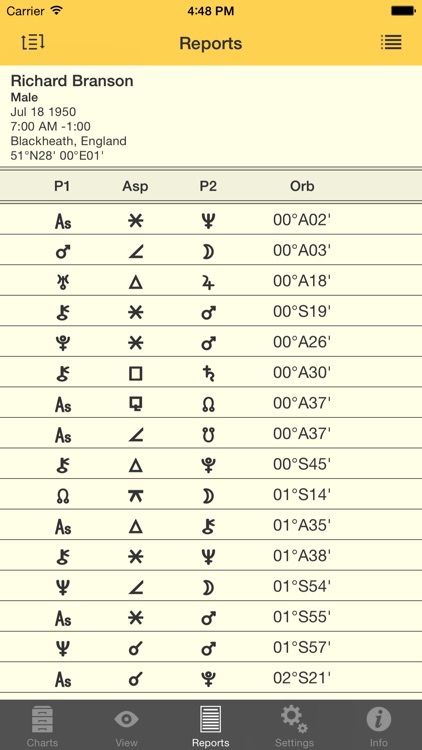This screenshot has height=750, width=422.
Task: Select the Ascendant sextile Neptune row, orb 00°A02'
Action: pyautogui.click(x=211, y=220)
